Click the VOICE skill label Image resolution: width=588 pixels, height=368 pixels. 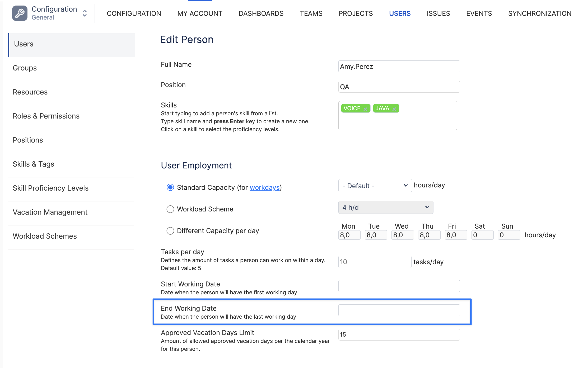pyautogui.click(x=352, y=108)
